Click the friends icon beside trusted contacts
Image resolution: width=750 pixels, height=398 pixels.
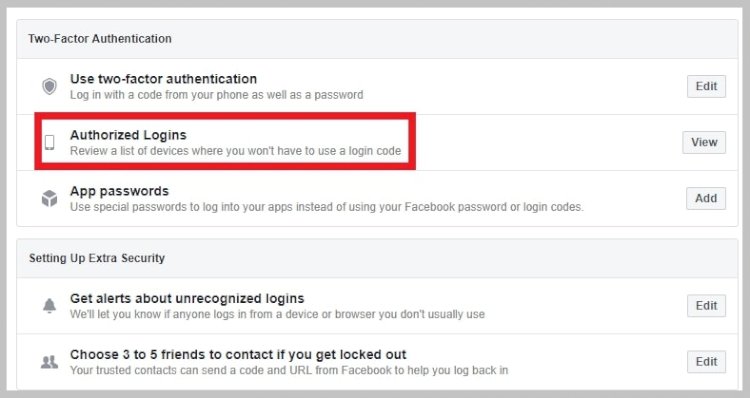[49, 362]
